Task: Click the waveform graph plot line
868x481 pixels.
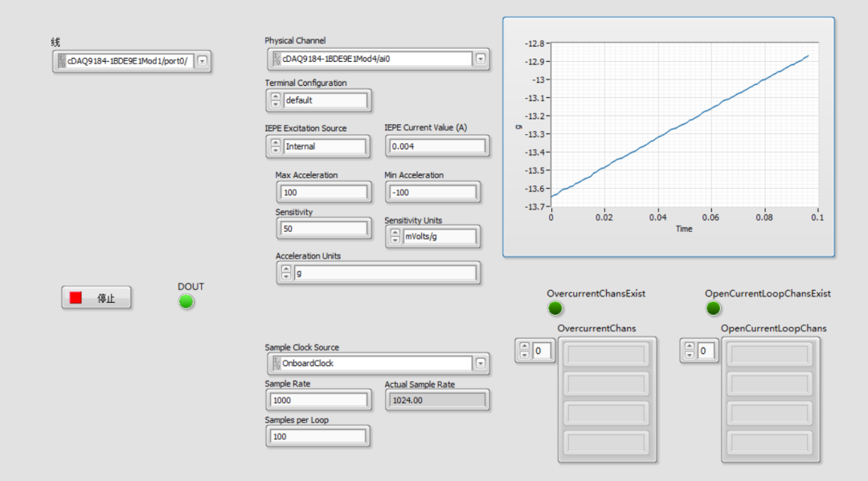Action: 680,127
